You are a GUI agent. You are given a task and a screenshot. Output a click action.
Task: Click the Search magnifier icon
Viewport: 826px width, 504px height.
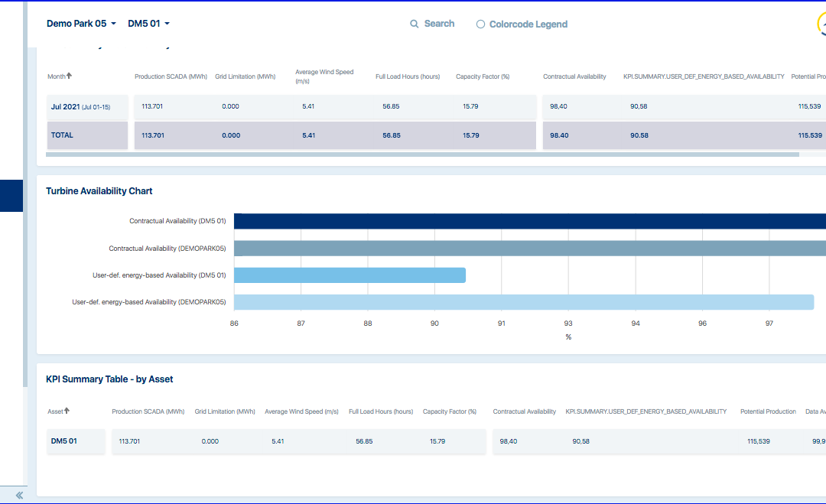click(415, 24)
